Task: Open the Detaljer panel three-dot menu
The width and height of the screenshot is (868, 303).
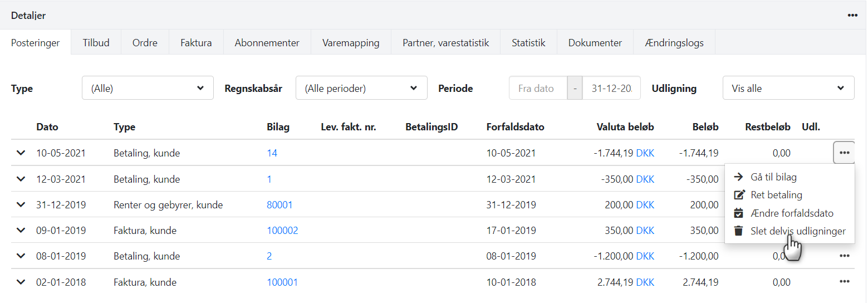Action: (852, 16)
